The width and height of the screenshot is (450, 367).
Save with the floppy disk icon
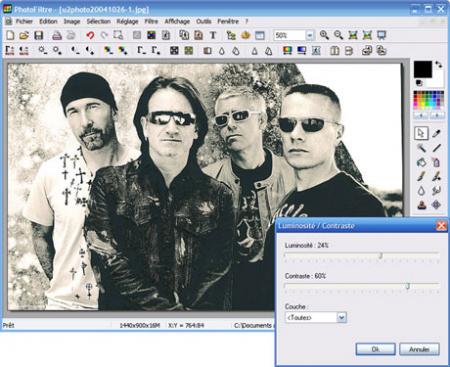39,35
